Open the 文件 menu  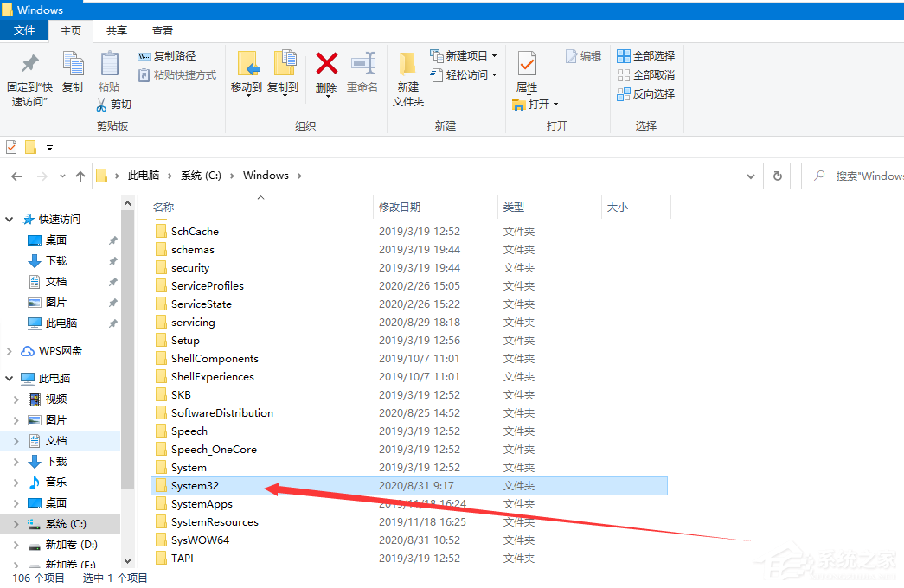(x=24, y=29)
